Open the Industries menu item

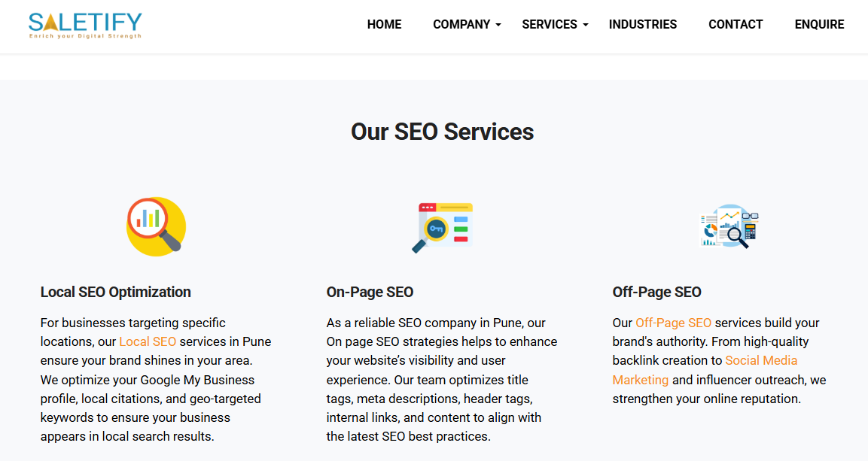[642, 24]
